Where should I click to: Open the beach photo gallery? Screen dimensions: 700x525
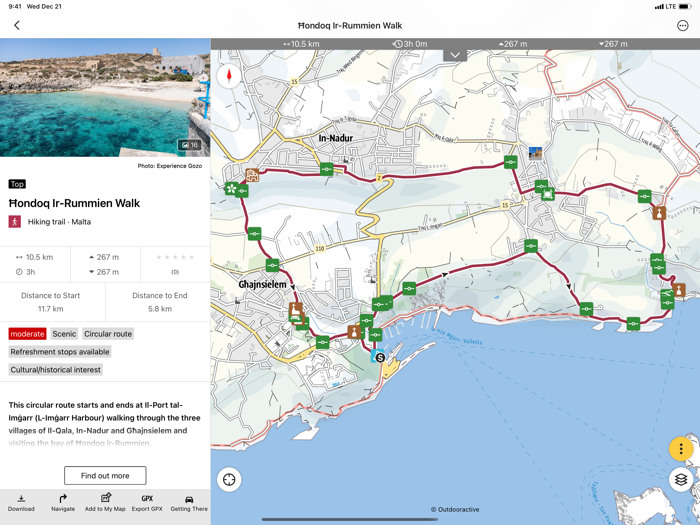[105, 97]
